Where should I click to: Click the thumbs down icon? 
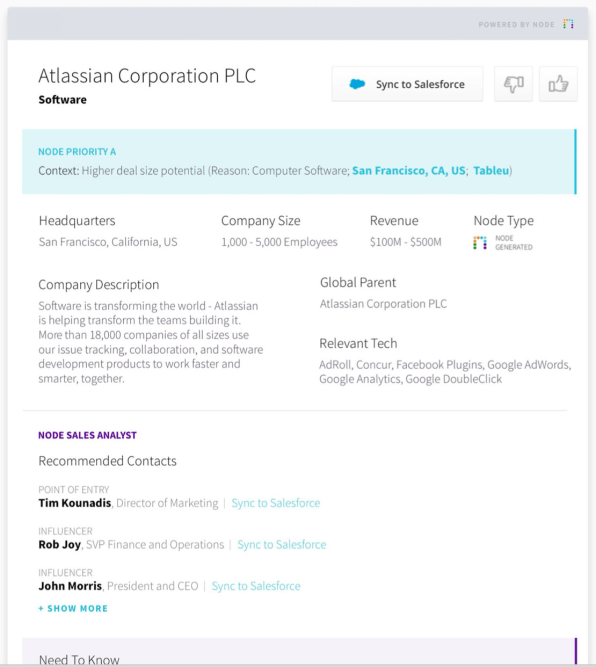(x=513, y=84)
